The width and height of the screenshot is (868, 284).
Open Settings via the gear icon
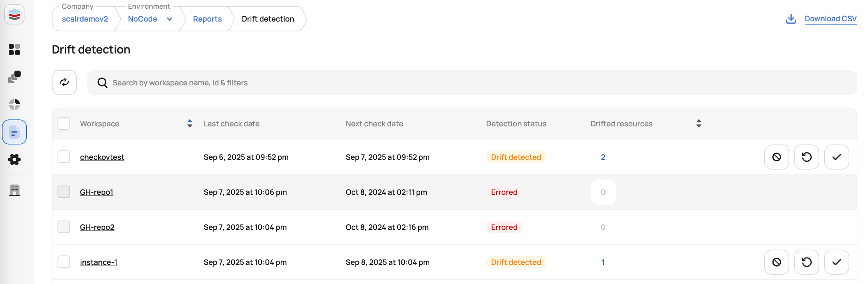coord(14,160)
